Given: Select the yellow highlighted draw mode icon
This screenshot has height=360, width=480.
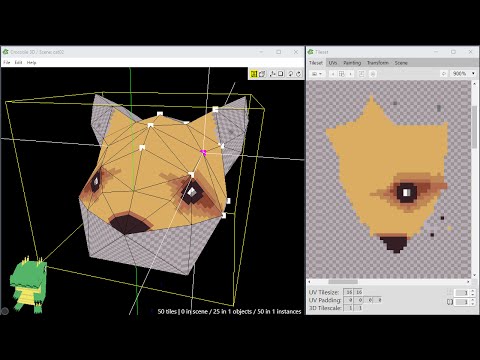Looking at the screenshot, I should [254, 74].
